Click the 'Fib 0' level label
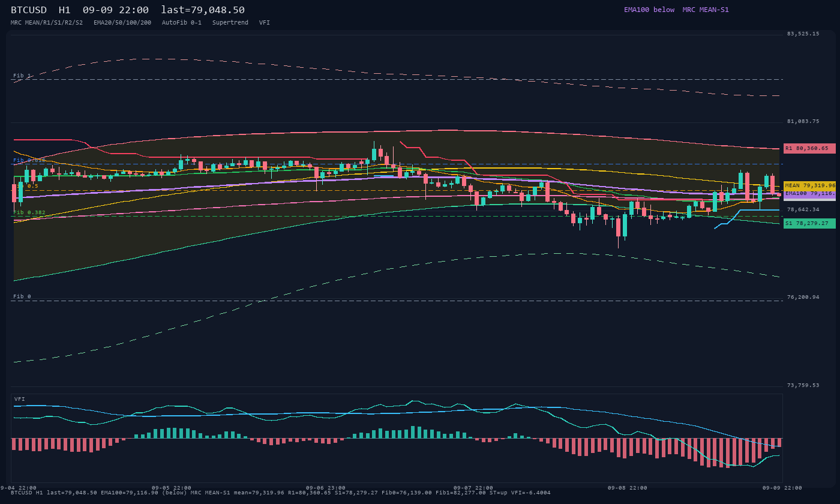Screen dimensions: 840x504 [22, 296]
